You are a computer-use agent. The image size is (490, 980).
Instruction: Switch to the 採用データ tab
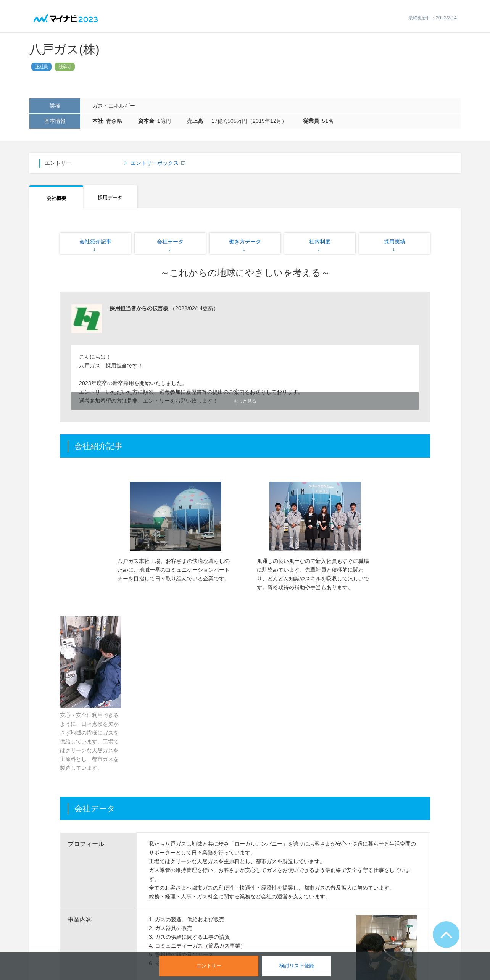click(110, 197)
